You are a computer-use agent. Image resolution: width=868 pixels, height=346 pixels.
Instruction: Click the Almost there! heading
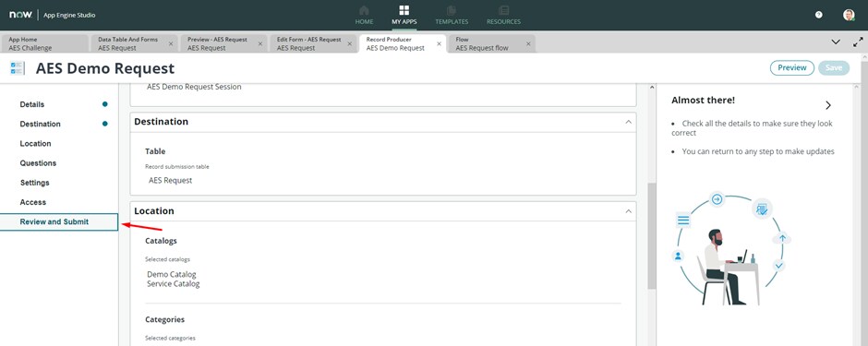tap(703, 101)
